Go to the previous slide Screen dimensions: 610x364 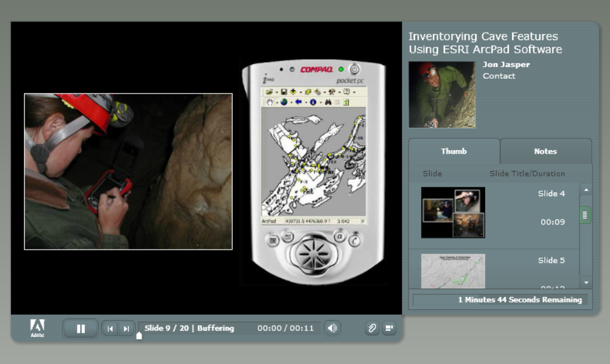[x=110, y=329]
